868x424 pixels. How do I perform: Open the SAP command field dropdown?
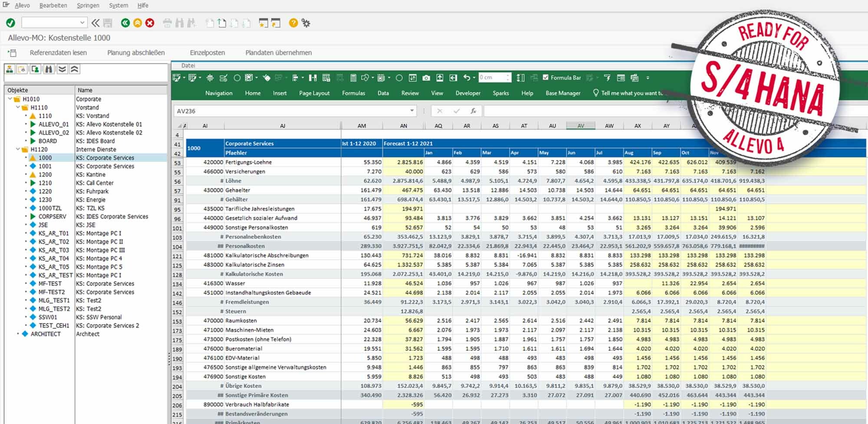pos(82,23)
